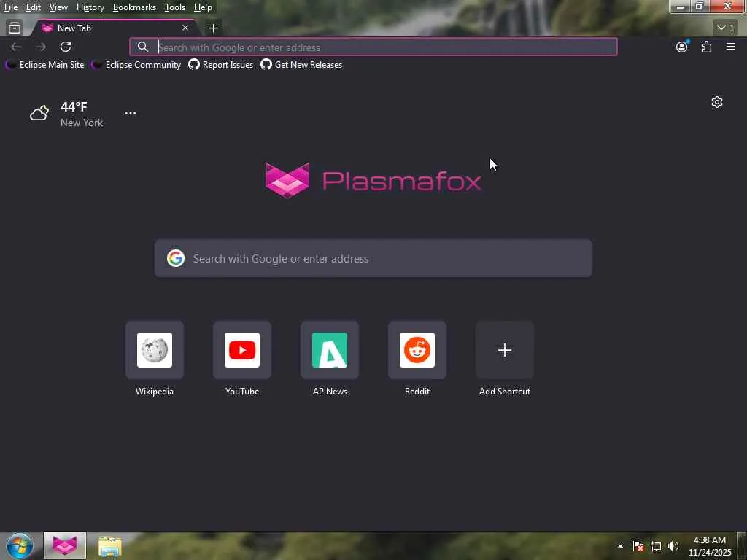Minimize the Plasmafox window
747x560 pixels.
click(x=681, y=7)
